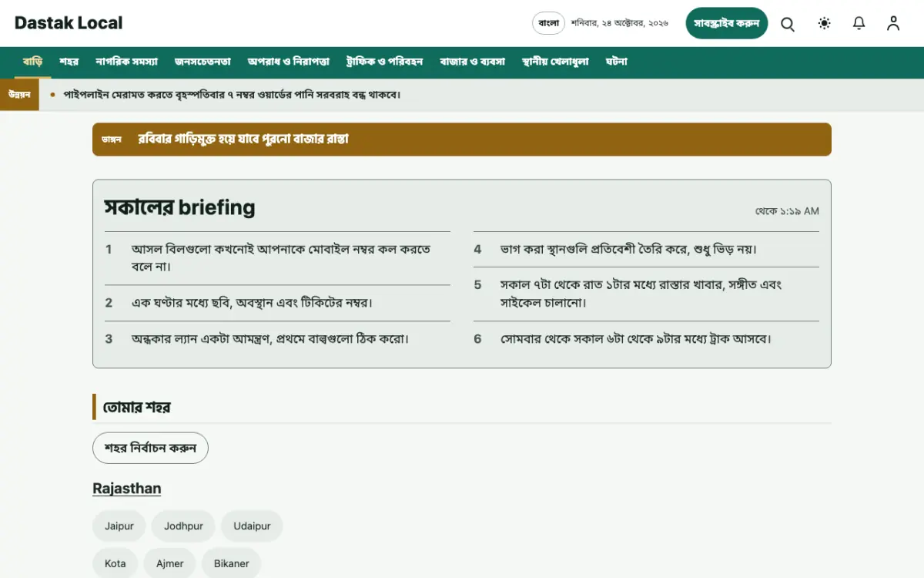Open the user account icon
Image resolution: width=924 pixels, height=578 pixels.
[x=893, y=24]
